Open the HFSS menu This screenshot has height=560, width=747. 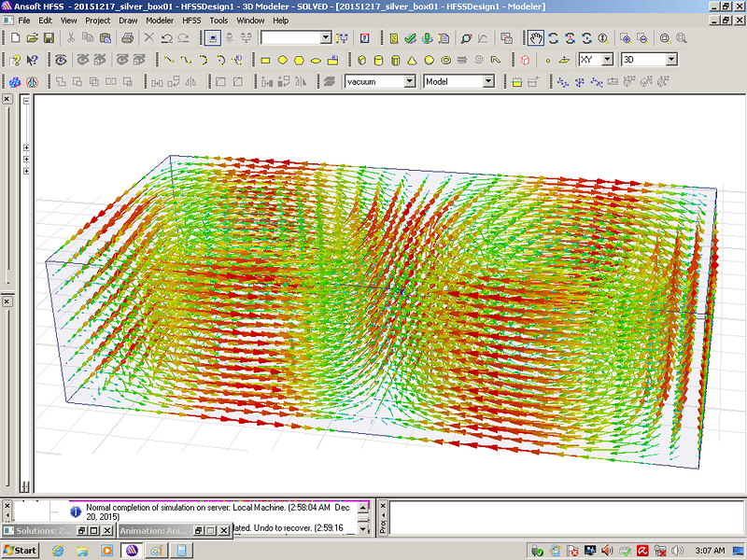click(191, 20)
